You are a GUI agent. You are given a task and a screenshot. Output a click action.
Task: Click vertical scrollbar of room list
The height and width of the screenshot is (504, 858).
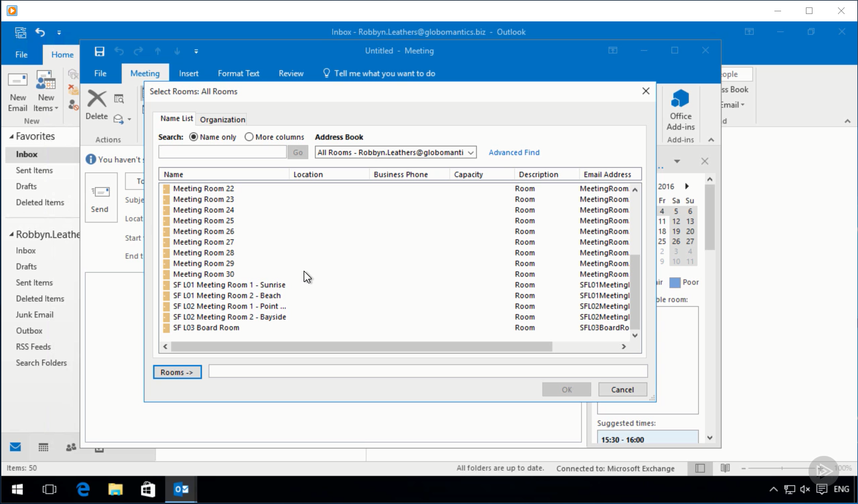[635, 292]
